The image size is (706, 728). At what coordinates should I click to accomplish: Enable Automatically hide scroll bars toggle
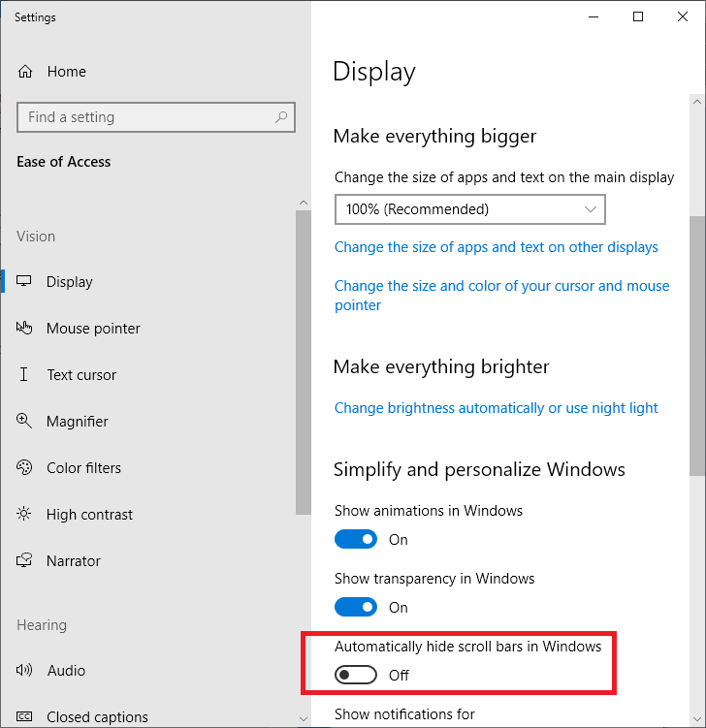[356, 675]
